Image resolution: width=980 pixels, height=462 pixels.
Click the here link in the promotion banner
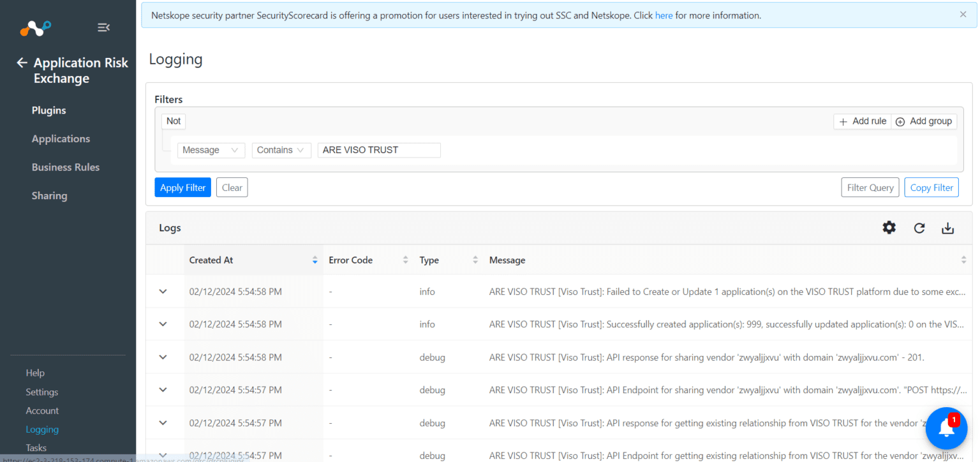click(664, 15)
